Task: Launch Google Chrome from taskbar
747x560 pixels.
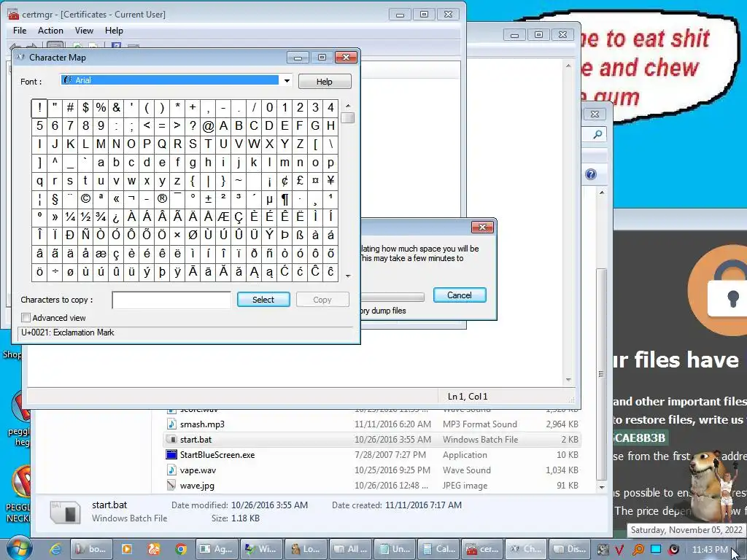Action: coord(181,549)
